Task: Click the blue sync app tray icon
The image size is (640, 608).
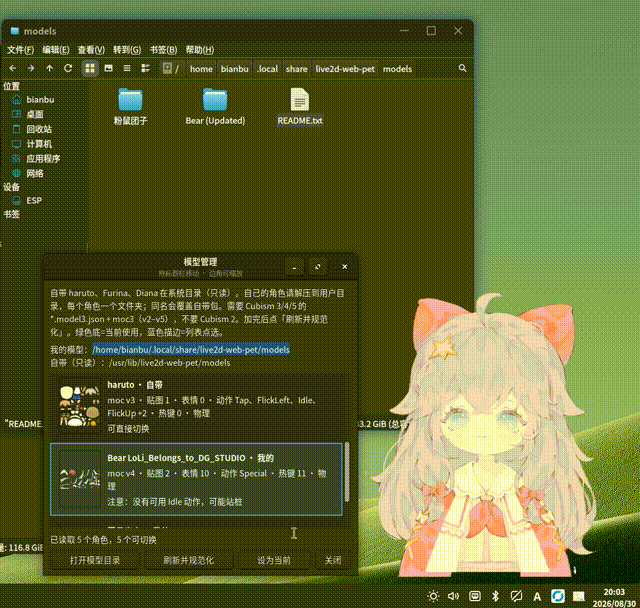Action: 558,596
